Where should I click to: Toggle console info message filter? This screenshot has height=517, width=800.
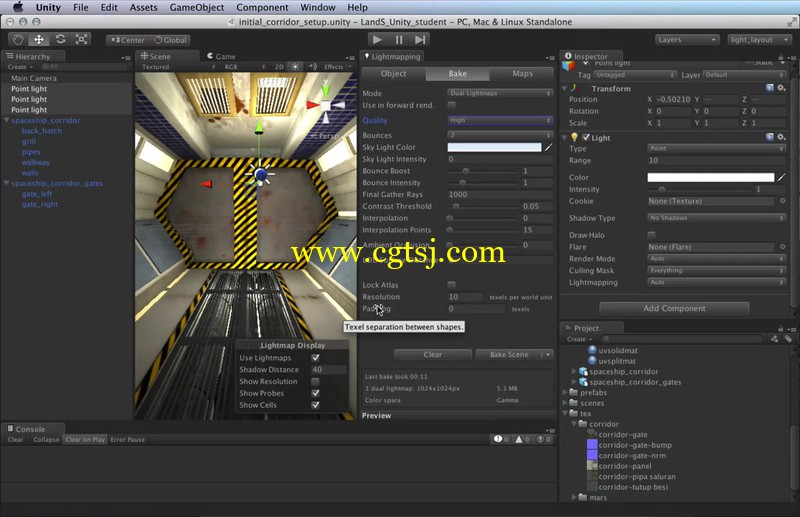click(x=501, y=439)
